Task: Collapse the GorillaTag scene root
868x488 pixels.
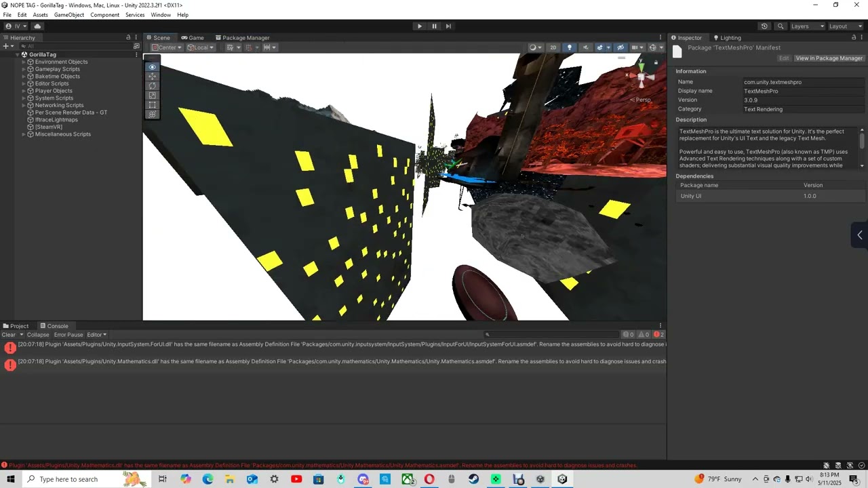Action: click(x=17, y=55)
